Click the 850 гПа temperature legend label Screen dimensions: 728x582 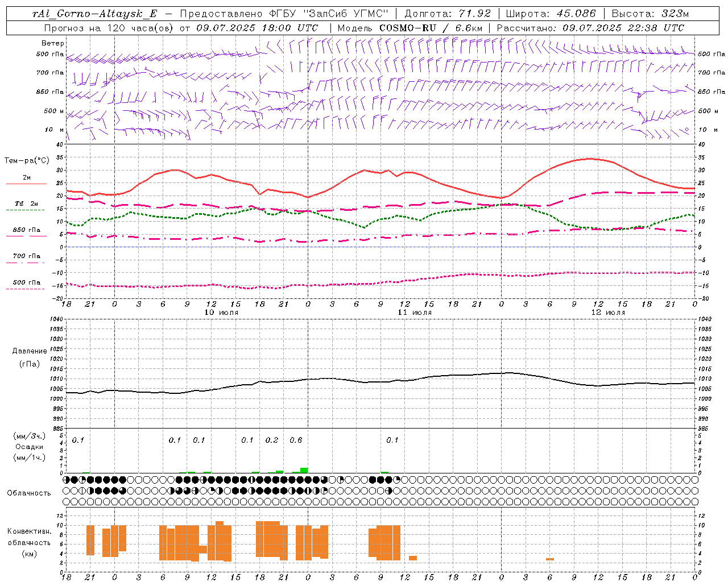pyautogui.click(x=27, y=230)
